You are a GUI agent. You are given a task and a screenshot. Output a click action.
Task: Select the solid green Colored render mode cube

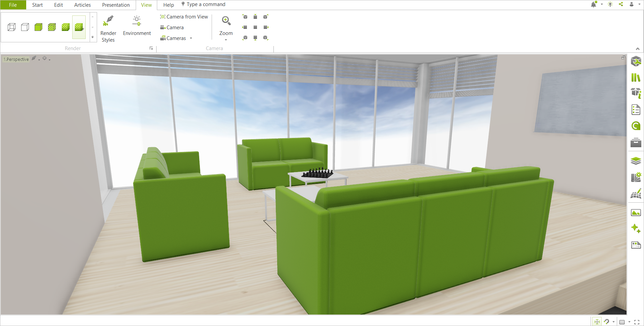coord(38,27)
